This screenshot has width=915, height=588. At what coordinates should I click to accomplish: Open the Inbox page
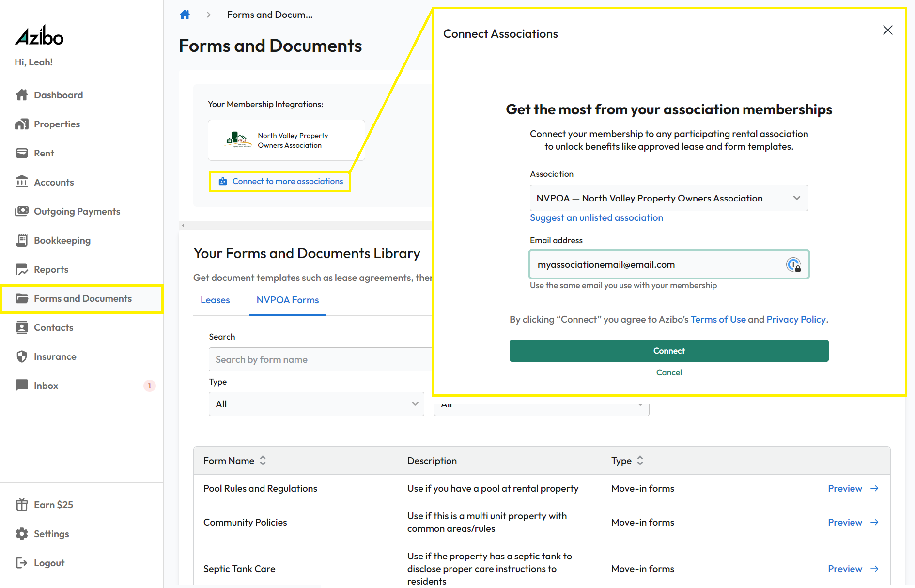(x=46, y=386)
